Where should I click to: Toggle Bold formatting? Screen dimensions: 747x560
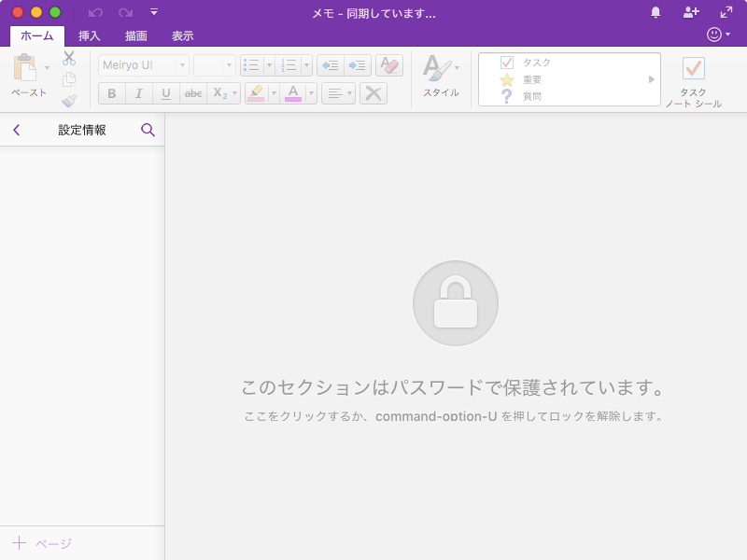coord(111,93)
